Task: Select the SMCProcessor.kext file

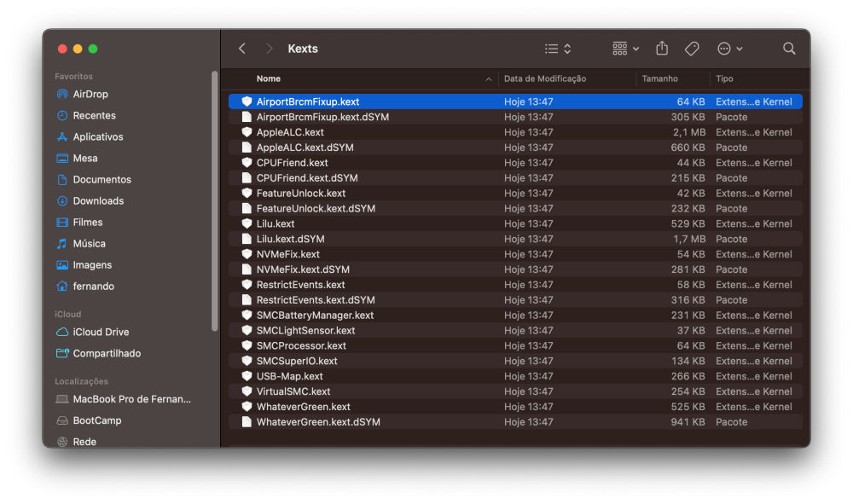Action: pyautogui.click(x=515, y=345)
